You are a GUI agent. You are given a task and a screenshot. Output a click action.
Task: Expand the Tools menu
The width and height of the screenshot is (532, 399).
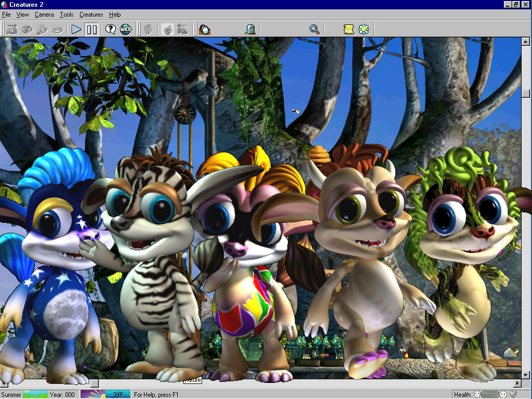coord(66,15)
